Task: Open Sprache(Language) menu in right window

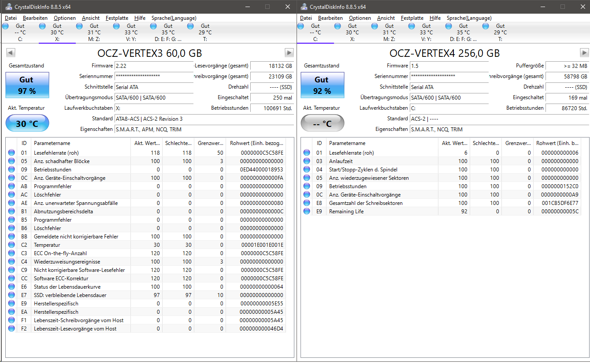Action: pyautogui.click(x=469, y=18)
